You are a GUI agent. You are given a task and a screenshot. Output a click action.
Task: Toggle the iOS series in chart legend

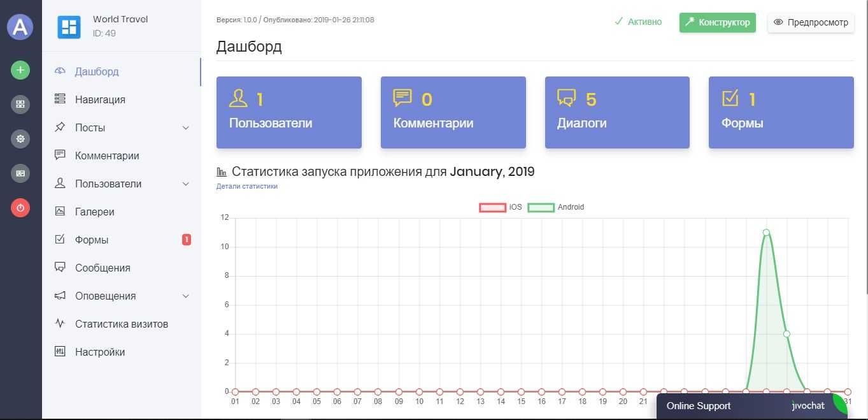(x=501, y=207)
